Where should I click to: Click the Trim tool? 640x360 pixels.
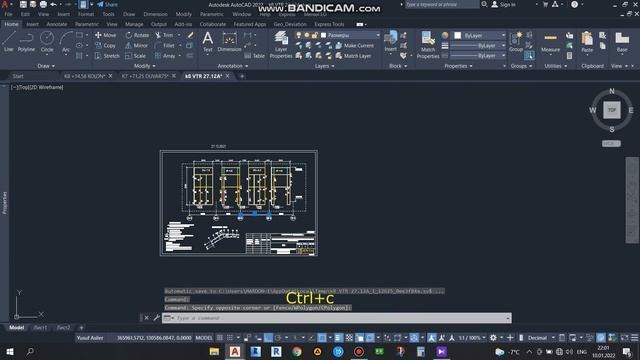pyautogui.click(x=164, y=35)
